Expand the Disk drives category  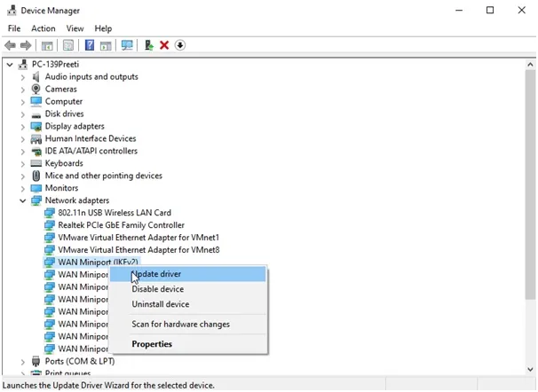coord(23,114)
